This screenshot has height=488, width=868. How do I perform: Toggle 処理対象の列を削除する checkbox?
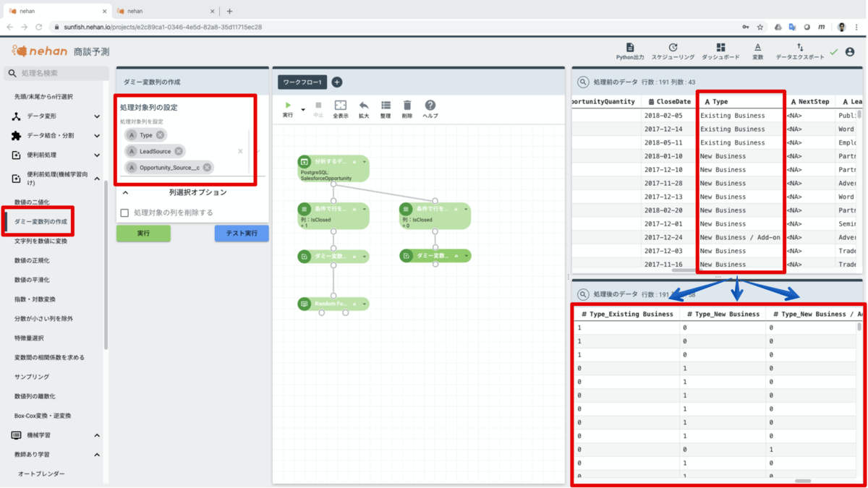[x=124, y=213]
